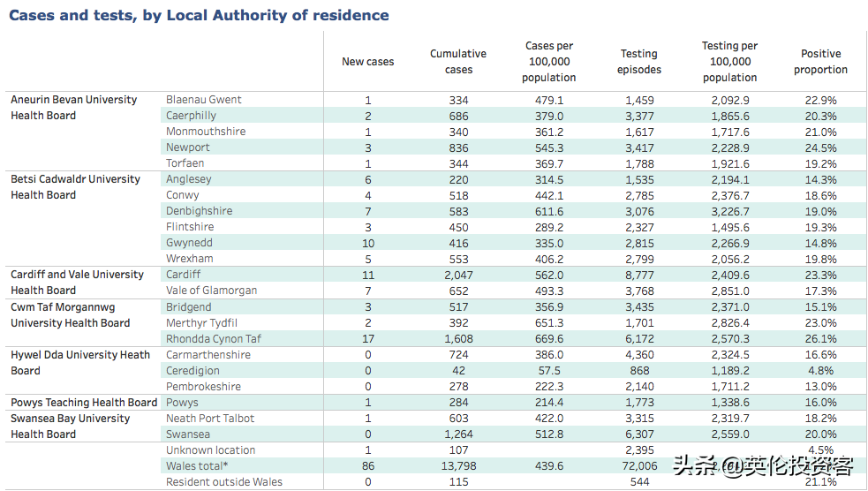Select Blaenau Gwent's positive proportion 22.9%

tap(820, 100)
